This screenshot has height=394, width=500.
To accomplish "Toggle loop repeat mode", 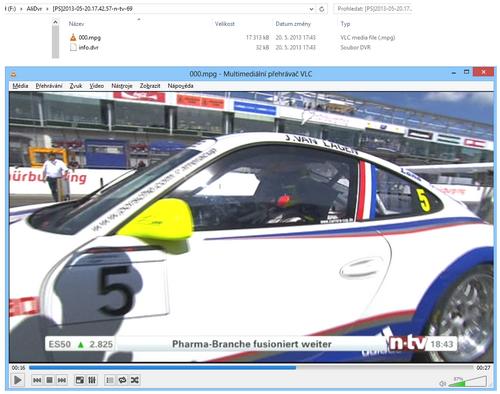I will [x=122, y=380].
